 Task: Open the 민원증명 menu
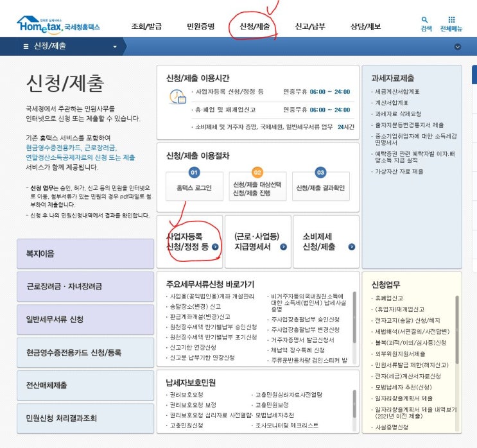click(200, 26)
